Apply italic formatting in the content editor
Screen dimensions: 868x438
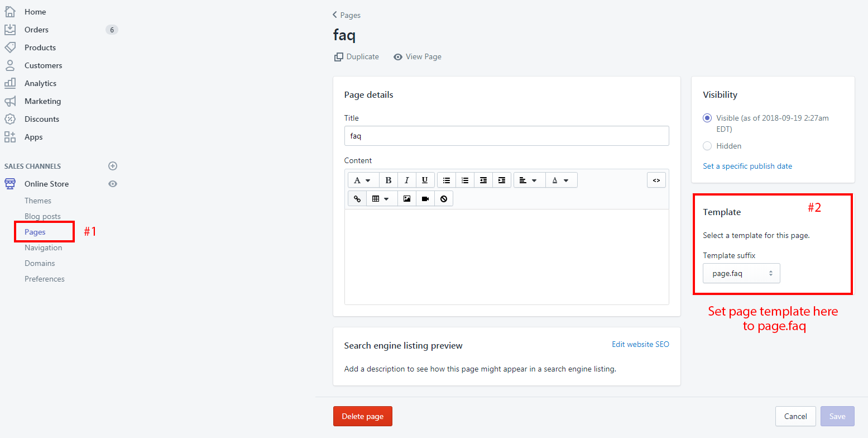pos(407,180)
